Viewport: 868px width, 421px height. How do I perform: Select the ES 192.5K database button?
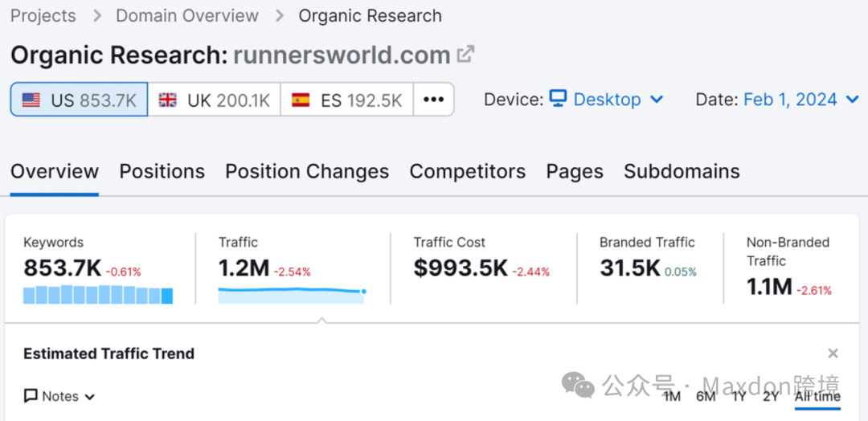click(347, 100)
